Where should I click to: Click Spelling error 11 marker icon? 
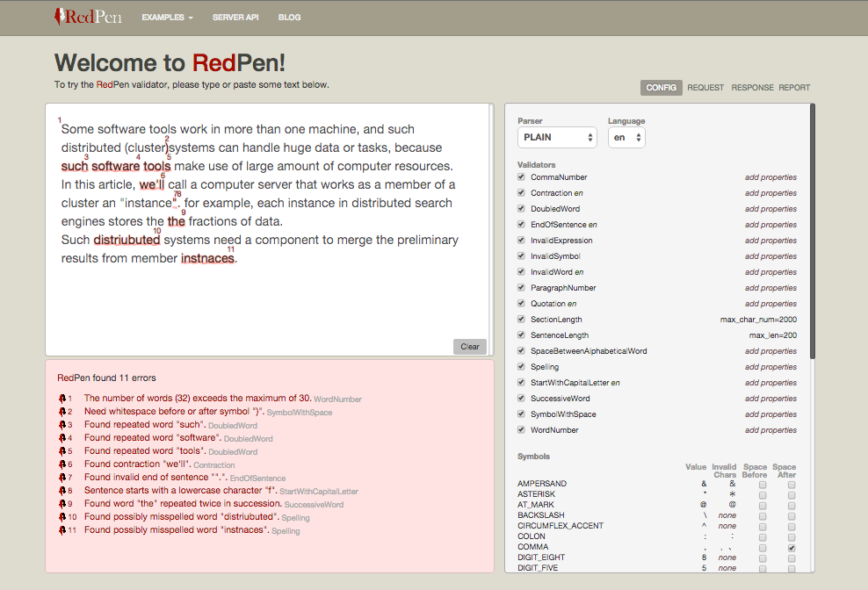pyautogui.click(x=61, y=530)
